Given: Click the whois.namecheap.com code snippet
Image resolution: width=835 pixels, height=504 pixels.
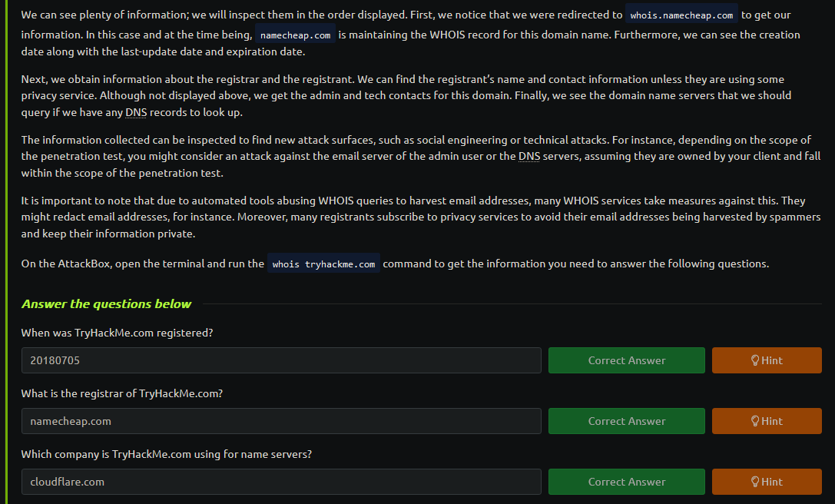Looking at the screenshot, I should point(681,15).
